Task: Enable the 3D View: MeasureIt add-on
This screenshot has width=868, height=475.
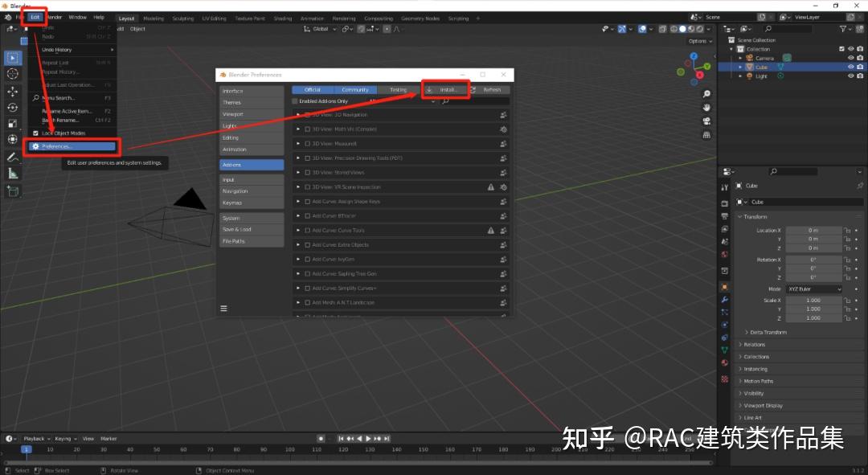Action: [x=308, y=143]
